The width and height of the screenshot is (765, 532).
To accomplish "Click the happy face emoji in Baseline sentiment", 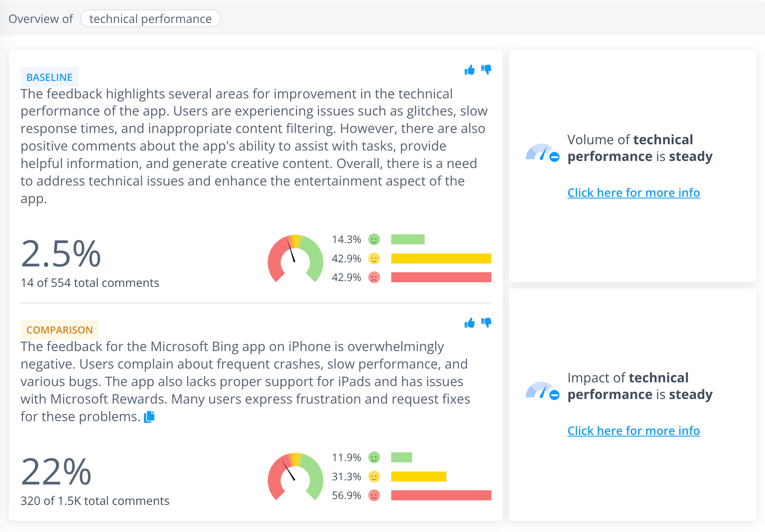I will pyautogui.click(x=374, y=240).
